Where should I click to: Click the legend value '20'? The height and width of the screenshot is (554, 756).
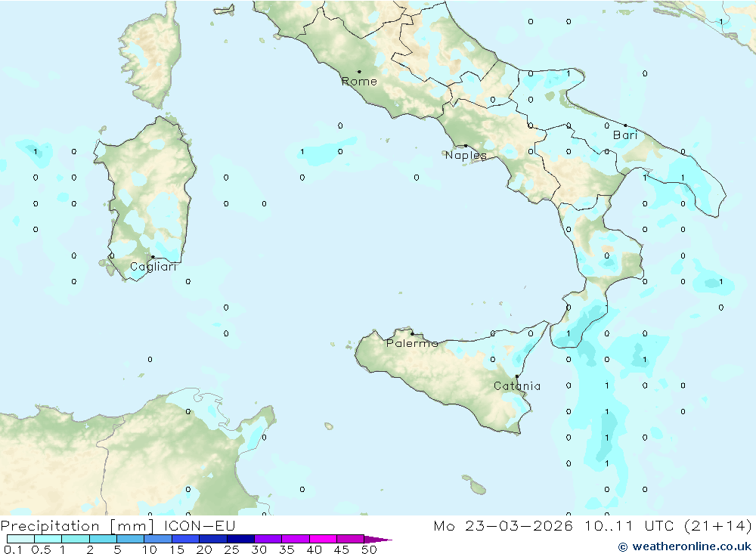pyautogui.click(x=204, y=549)
